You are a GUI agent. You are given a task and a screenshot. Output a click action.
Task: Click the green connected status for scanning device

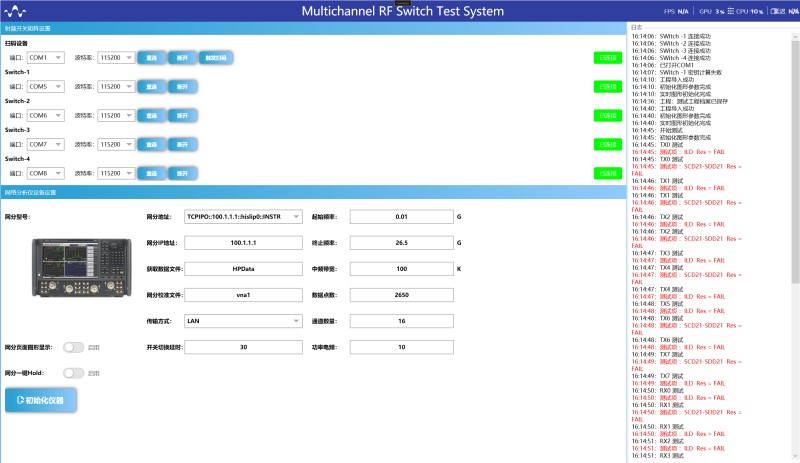[x=606, y=58]
